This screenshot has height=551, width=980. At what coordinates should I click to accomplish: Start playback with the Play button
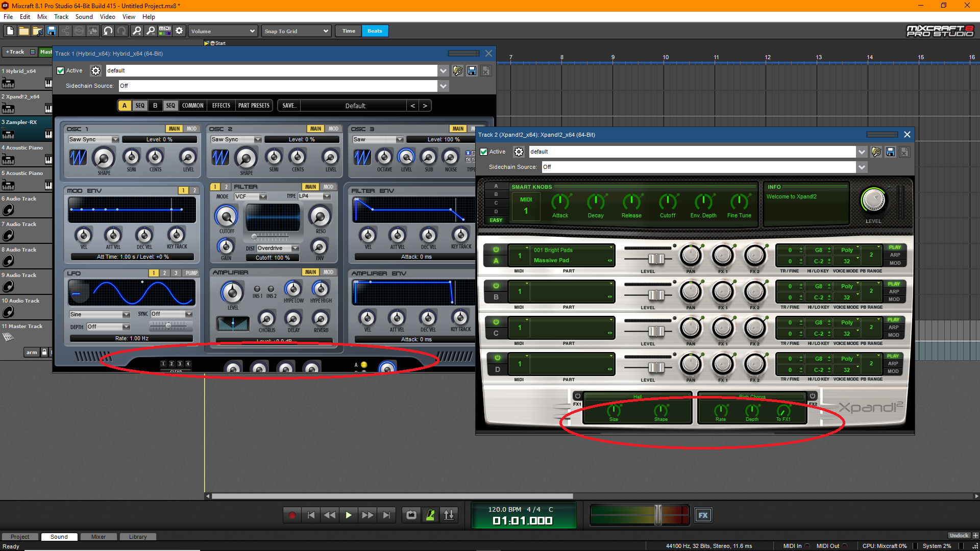click(x=349, y=515)
